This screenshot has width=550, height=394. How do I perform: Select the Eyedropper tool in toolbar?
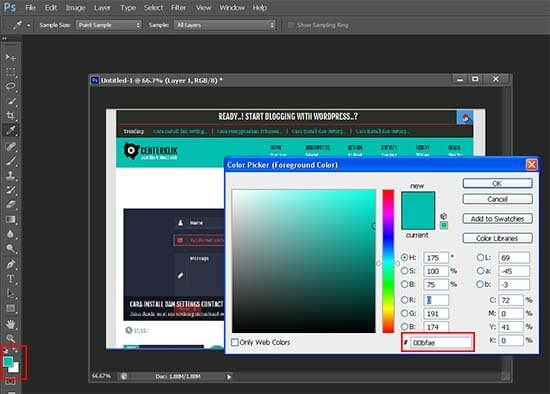tap(11, 130)
